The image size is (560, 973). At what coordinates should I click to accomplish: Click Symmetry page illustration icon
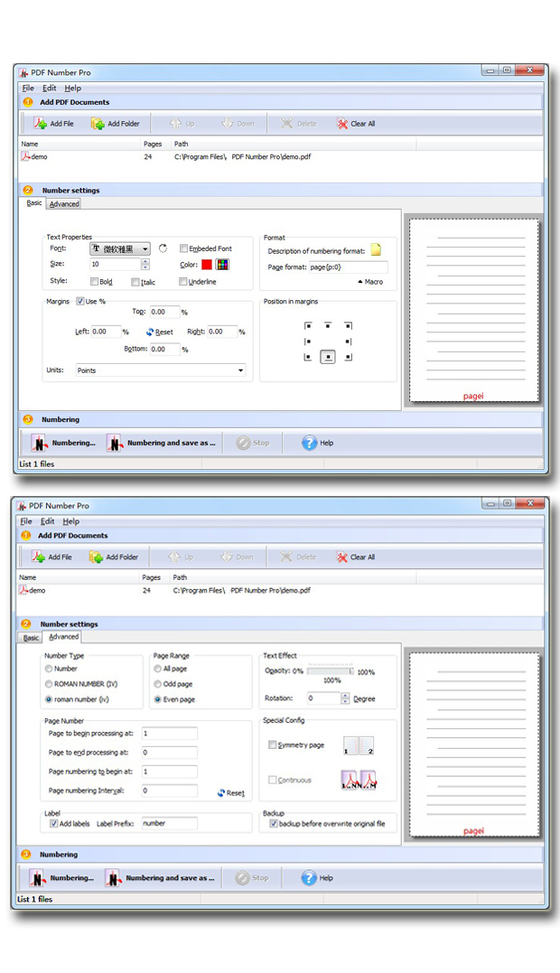(x=359, y=746)
